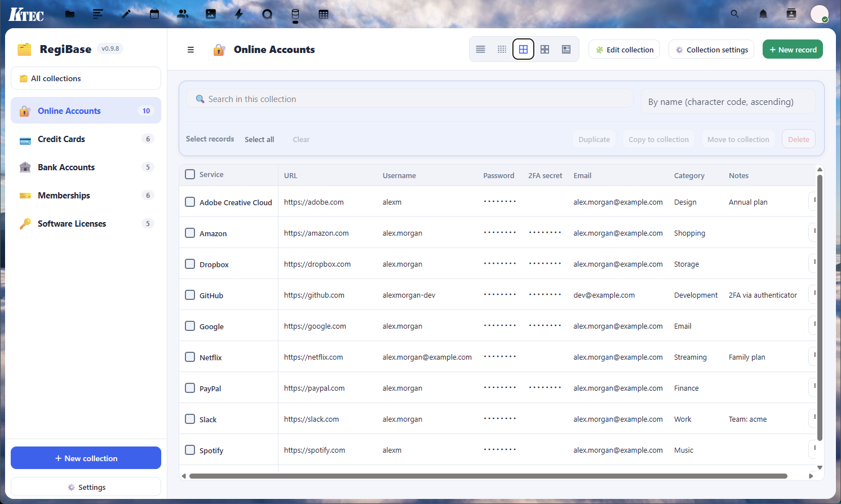Switch to detail preview view
The width and height of the screenshot is (841, 504).
pyautogui.click(x=566, y=50)
